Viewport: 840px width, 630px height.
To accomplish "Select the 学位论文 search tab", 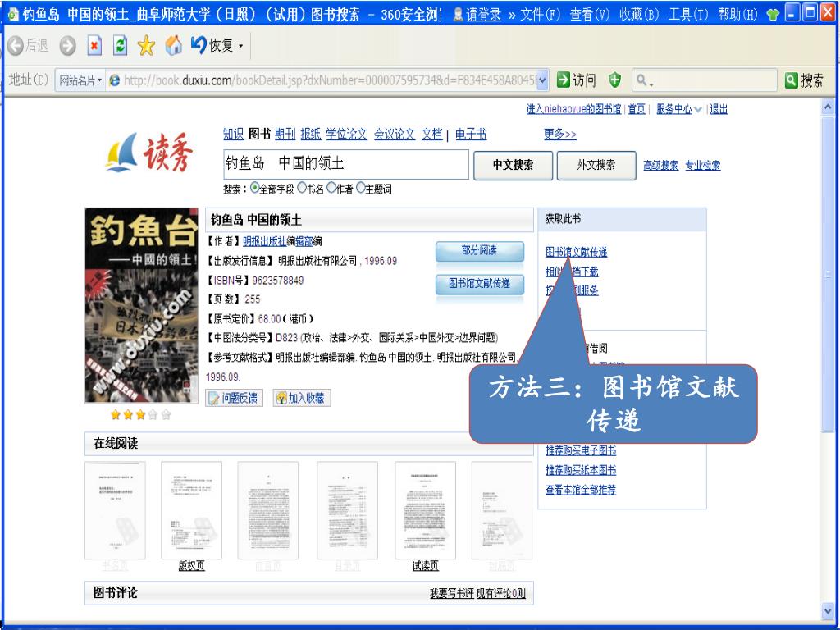I will pyautogui.click(x=347, y=134).
